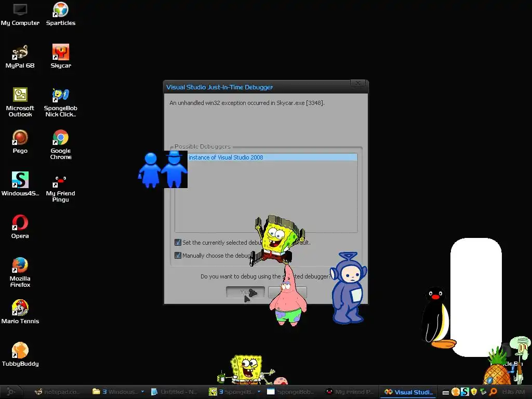Expand the SpongeBob taskbar group arrow
This screenshot has height=399, width=532.
[259, 392]
